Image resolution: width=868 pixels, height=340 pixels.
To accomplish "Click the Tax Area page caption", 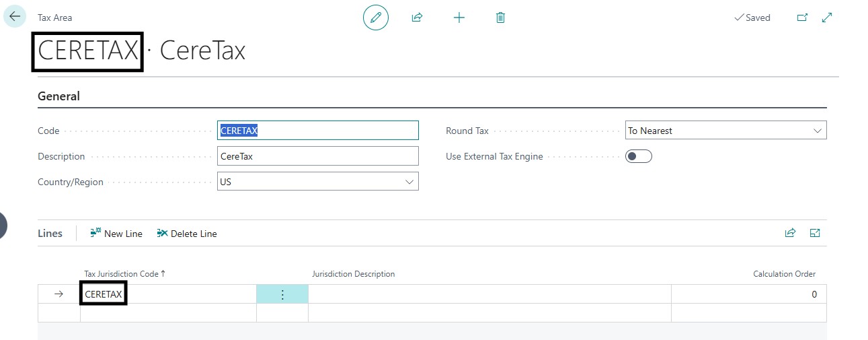I will click(x=55, y=18).
